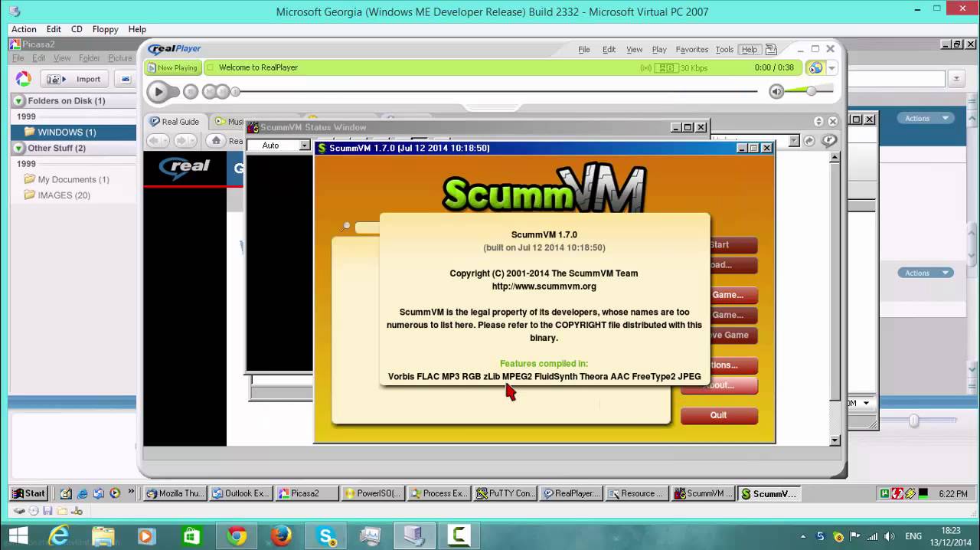Click the Import button in Picasa2
The image size is (980, 550).
75,79
